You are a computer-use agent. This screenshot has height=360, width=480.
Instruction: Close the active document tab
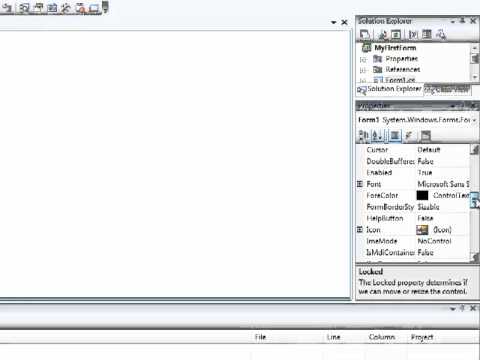point(344,22)
